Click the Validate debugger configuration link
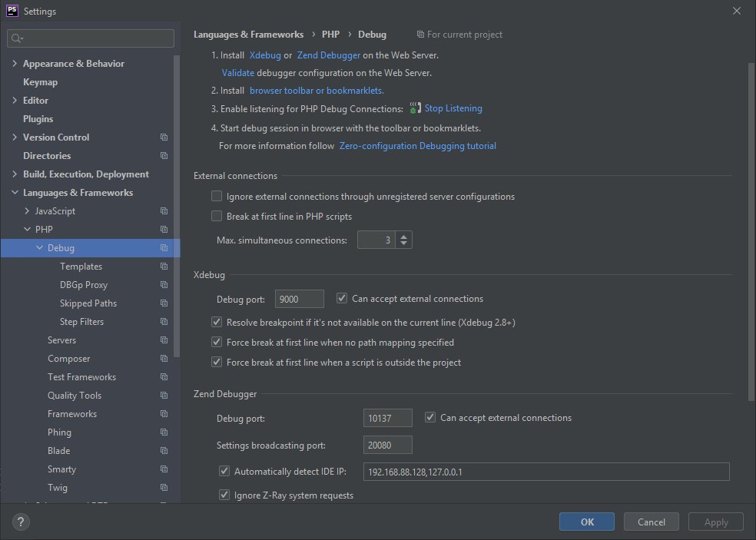756x540 pixels. (237, 73)
